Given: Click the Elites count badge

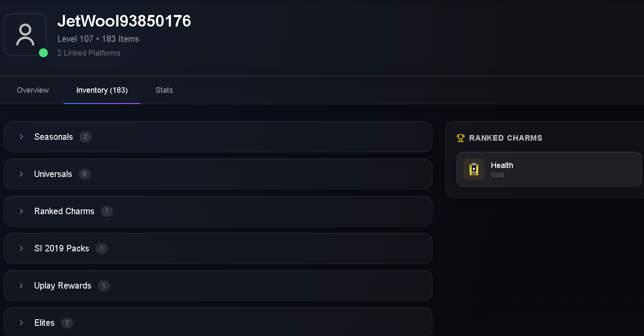Looking at the screenshot, I should coord(67,323).
